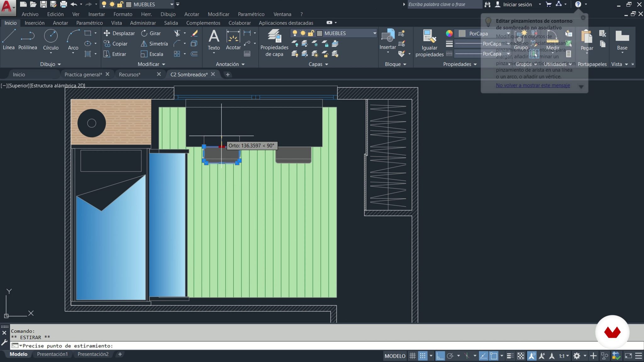Screen dimensions: 644x362
Task: Open the Paramétrico ribbon tab
Action: tap(89, 23)
